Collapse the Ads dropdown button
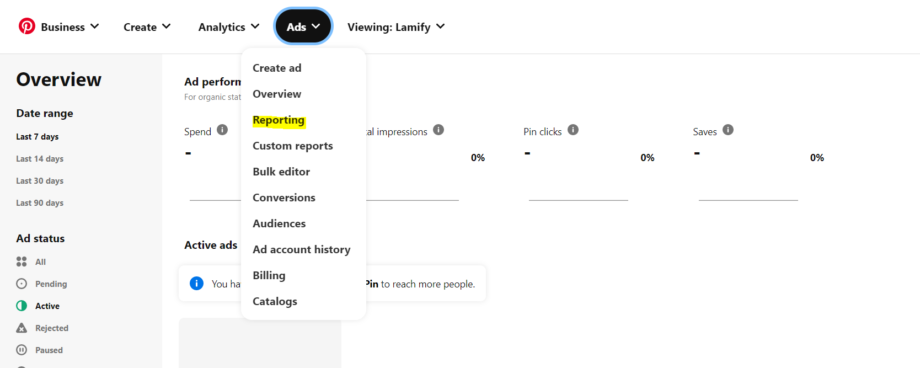Screen dimensions: 920x368 tap(303, 26)
